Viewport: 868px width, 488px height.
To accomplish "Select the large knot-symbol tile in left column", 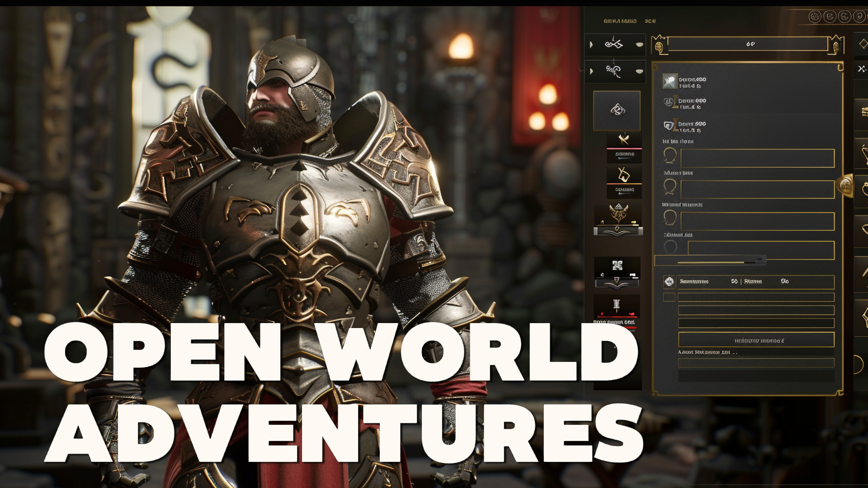I will 617,110.
